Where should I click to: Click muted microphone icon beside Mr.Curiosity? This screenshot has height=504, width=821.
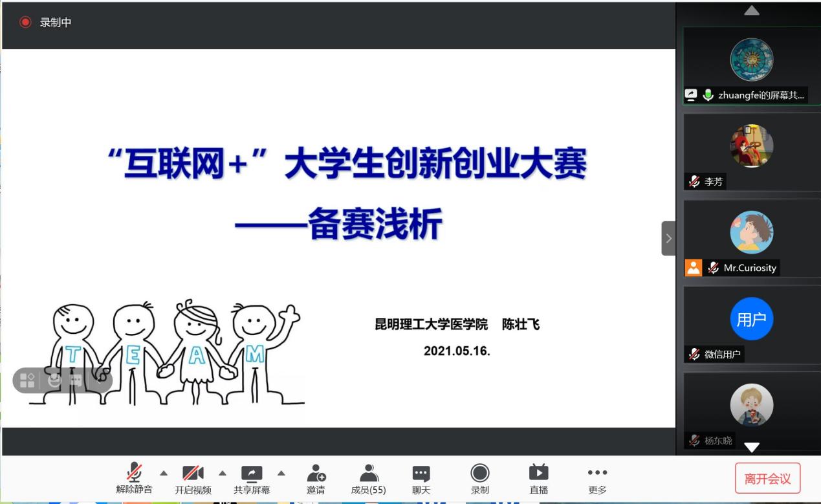click(x=713, y=268)
